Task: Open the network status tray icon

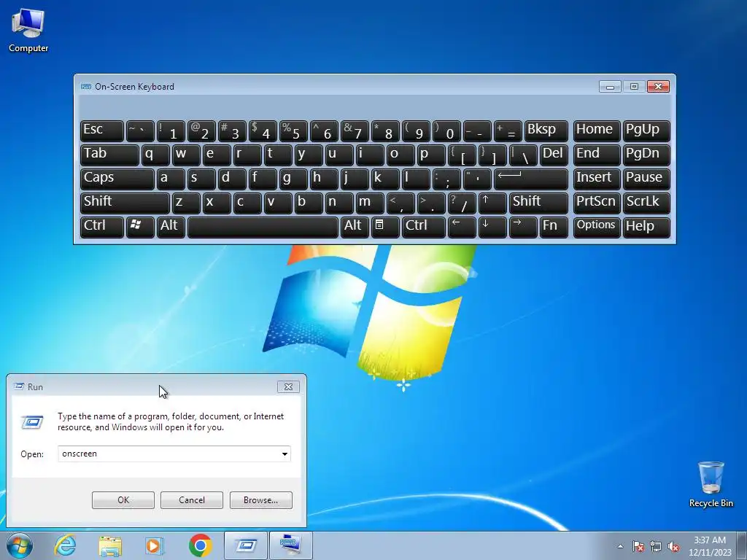Action: (656, 546)
